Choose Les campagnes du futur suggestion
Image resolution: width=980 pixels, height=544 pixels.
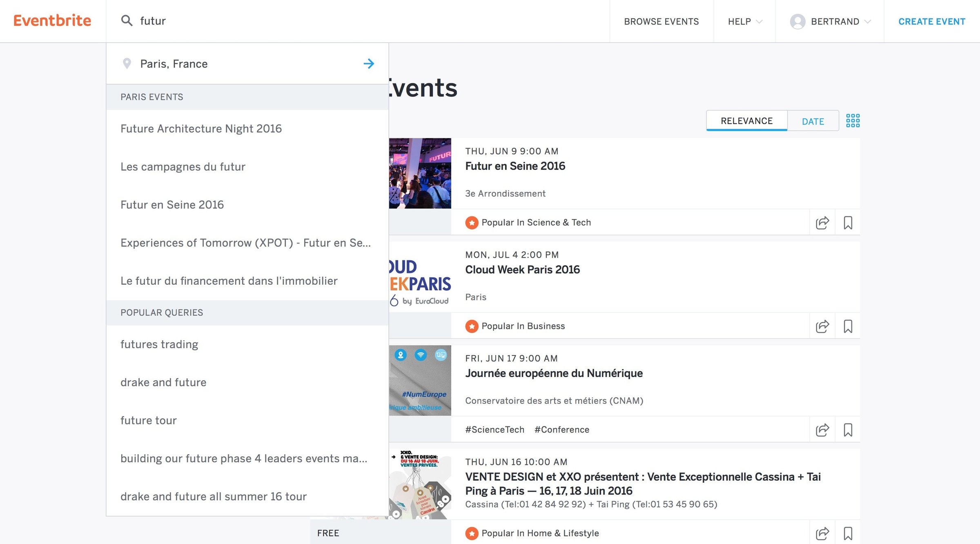click(247, 167)
